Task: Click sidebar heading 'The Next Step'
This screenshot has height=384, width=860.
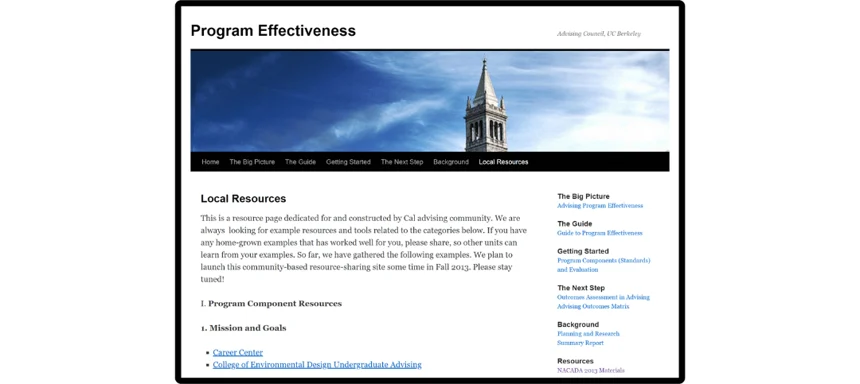Action: click(x=581, y=288)
